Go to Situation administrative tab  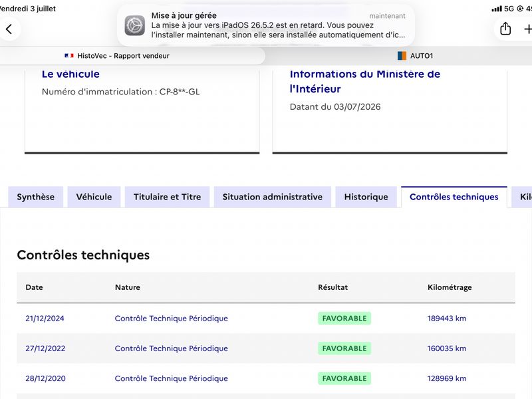(x=273, y=197)
